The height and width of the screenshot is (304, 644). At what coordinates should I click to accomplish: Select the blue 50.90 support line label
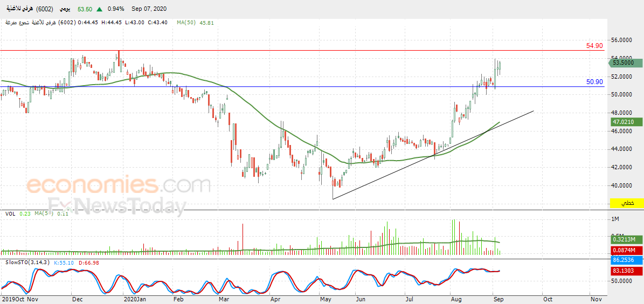(594, 82)
